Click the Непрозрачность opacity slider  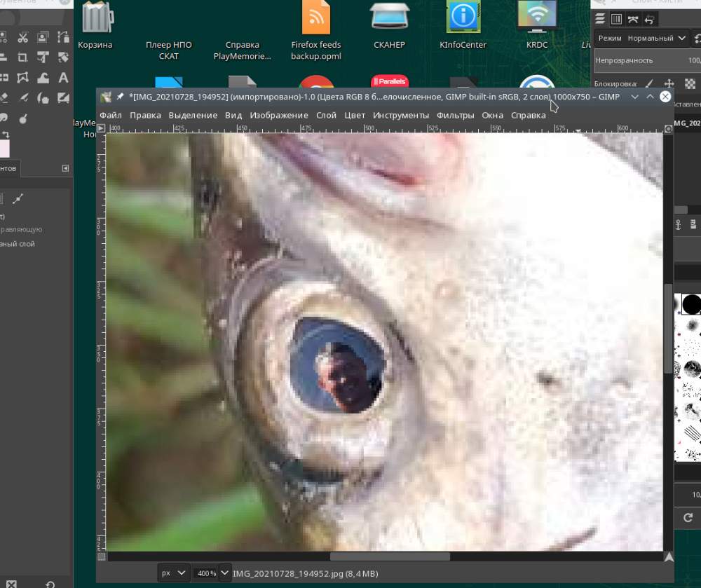[645, 60]
